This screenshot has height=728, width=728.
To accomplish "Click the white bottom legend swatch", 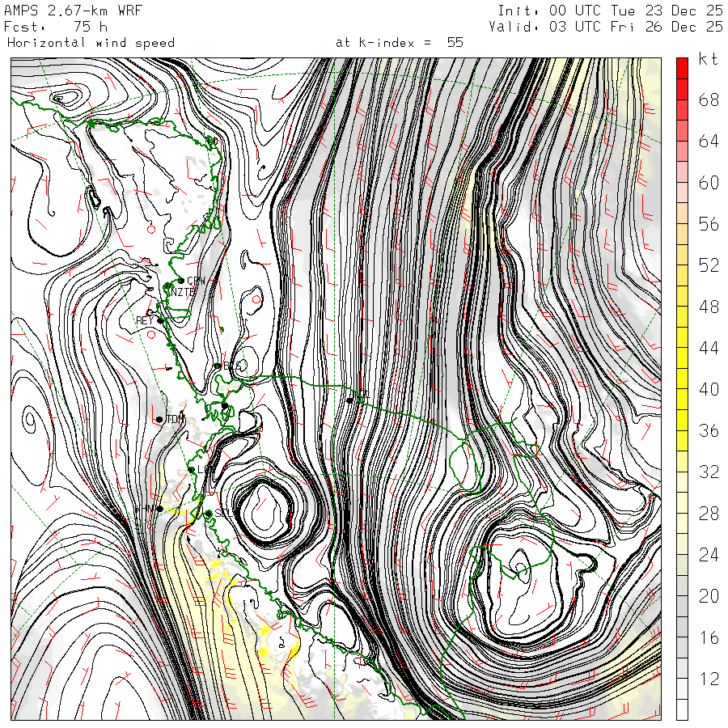I will tap(682, 709).
